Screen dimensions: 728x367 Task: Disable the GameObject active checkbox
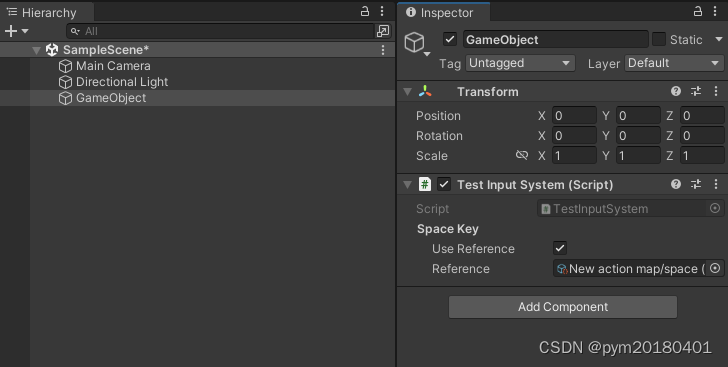click(x=449, y=39)
